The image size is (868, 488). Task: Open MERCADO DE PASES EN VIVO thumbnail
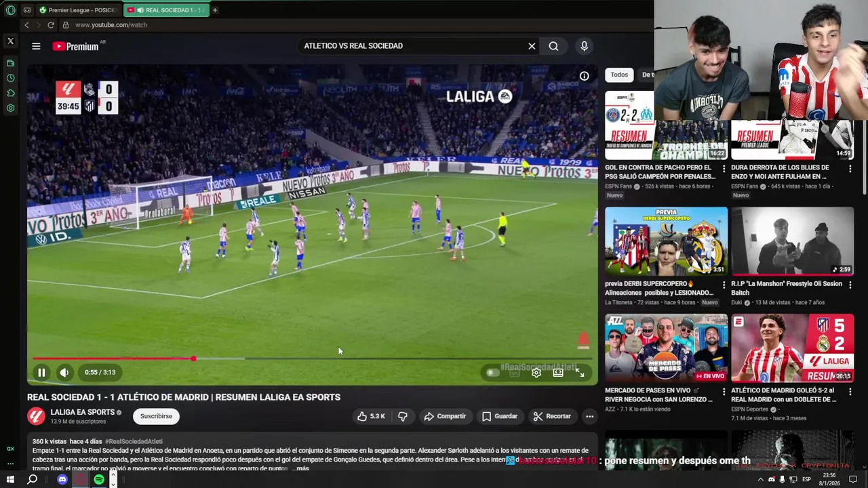pyautogui.click(x=666, y=348)
